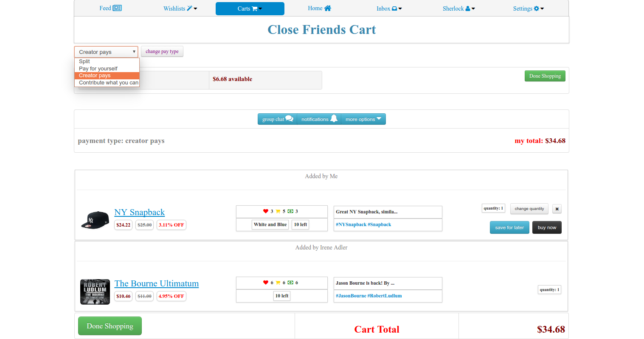
Task: Click the buy now button
Action: pos(547,227)
